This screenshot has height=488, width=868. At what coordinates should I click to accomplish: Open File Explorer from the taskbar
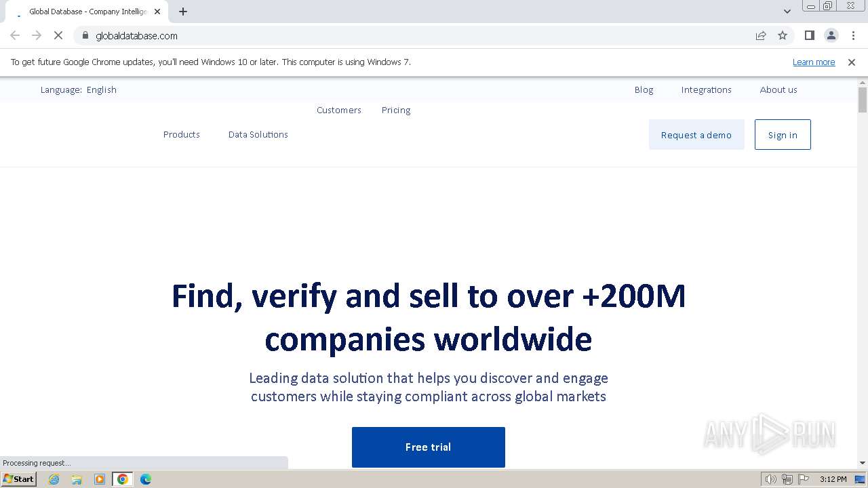click(77, 479)
